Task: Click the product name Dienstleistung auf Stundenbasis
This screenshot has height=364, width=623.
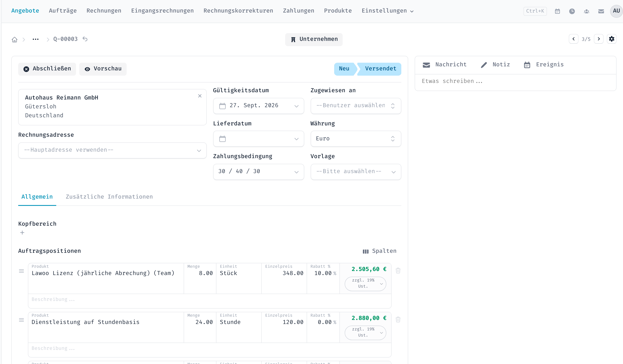Action: coord(86,322)
